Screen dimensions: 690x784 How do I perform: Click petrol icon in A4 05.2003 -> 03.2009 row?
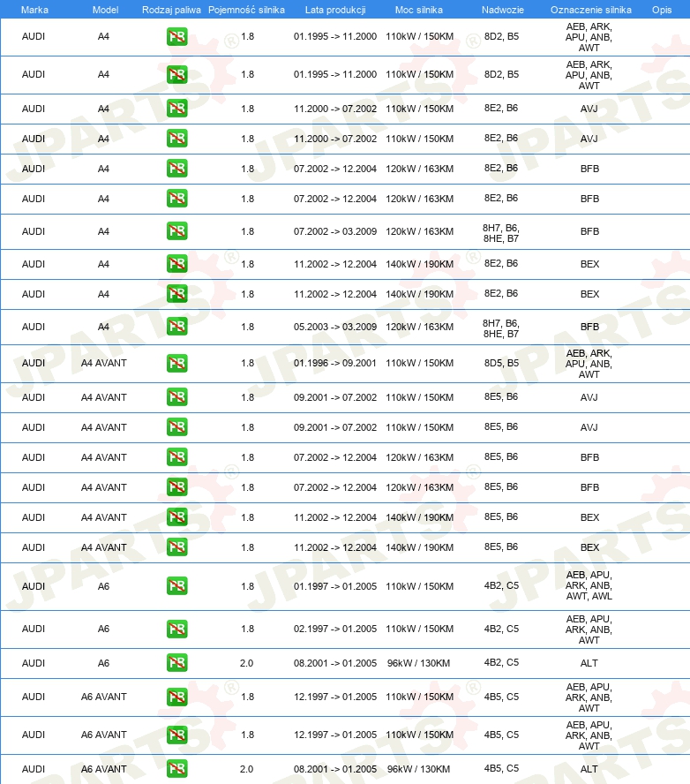176,327
